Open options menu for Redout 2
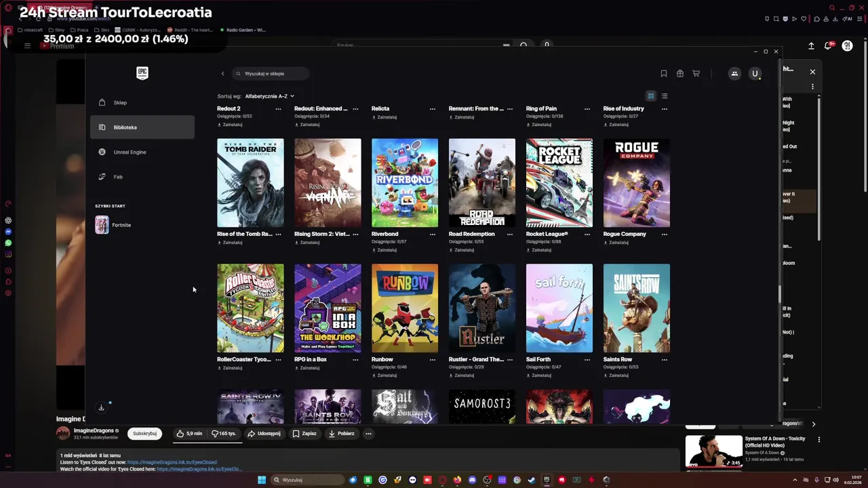868x488 pixels. click(278, 108)
